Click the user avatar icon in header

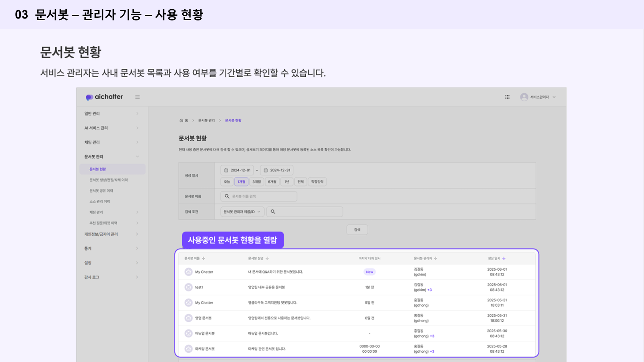(x=524, y=97)
